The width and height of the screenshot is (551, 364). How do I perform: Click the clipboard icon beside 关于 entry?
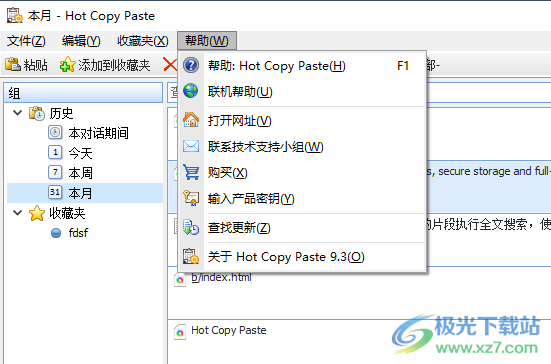191,256
